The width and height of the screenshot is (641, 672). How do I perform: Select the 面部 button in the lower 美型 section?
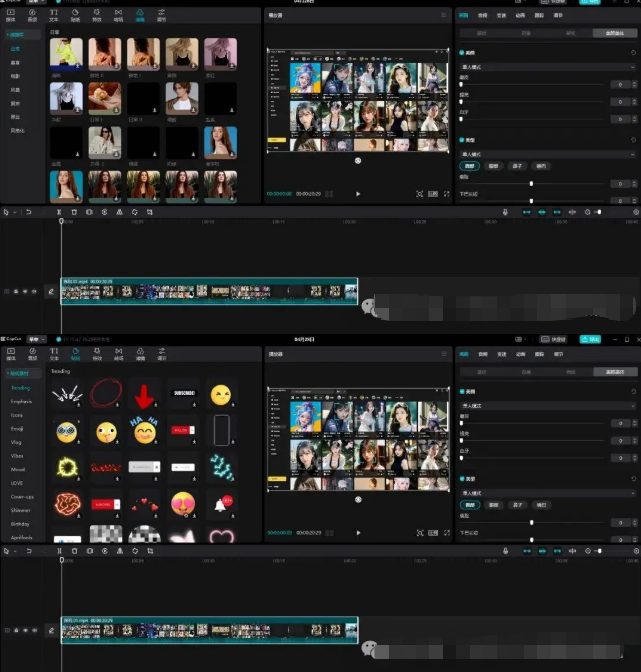point(470,505)
